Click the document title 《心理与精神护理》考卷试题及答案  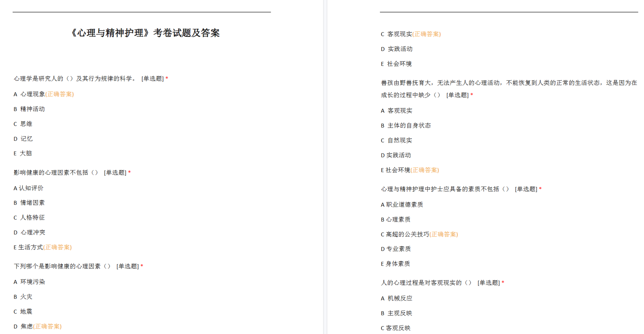(x=145, y=33)
